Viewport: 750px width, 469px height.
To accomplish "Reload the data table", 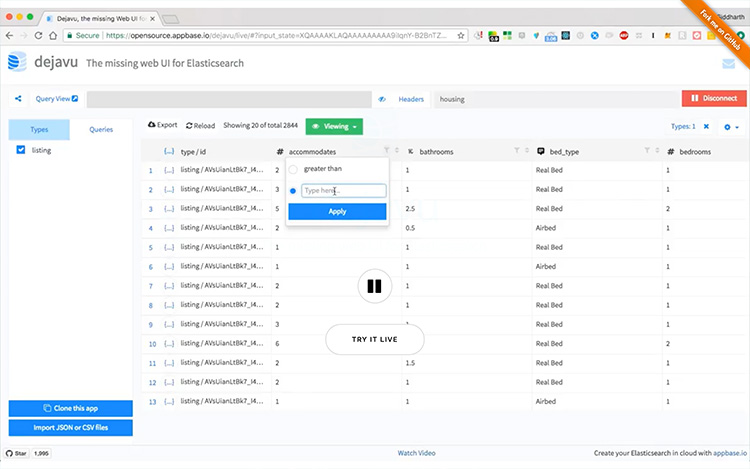I will click(x=199, y=126).
